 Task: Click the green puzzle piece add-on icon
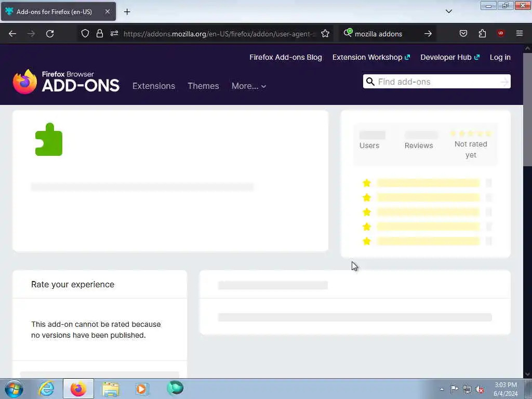49,139
